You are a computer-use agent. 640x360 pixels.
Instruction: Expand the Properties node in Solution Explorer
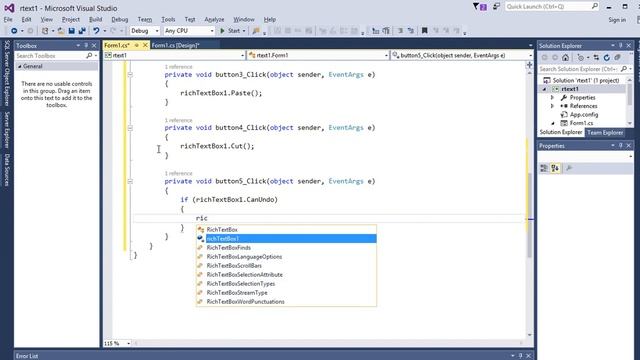(x=552, y=98)
